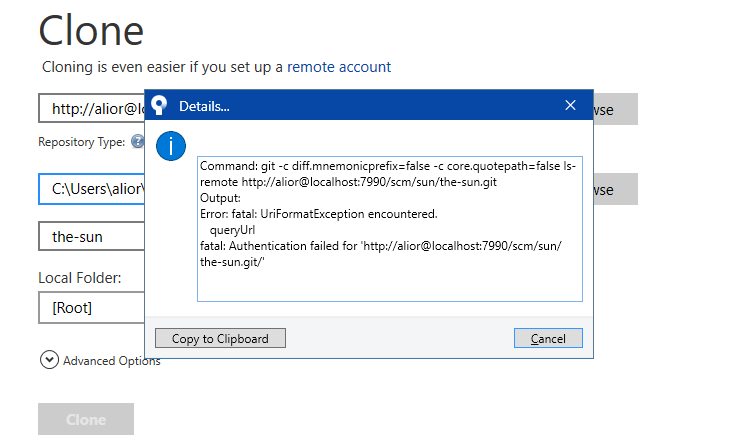The height and width of the screenshot is (448, 738).
Task: Click the Sourcetree logo in dialog title bar
Action: (x=160, y=105)
